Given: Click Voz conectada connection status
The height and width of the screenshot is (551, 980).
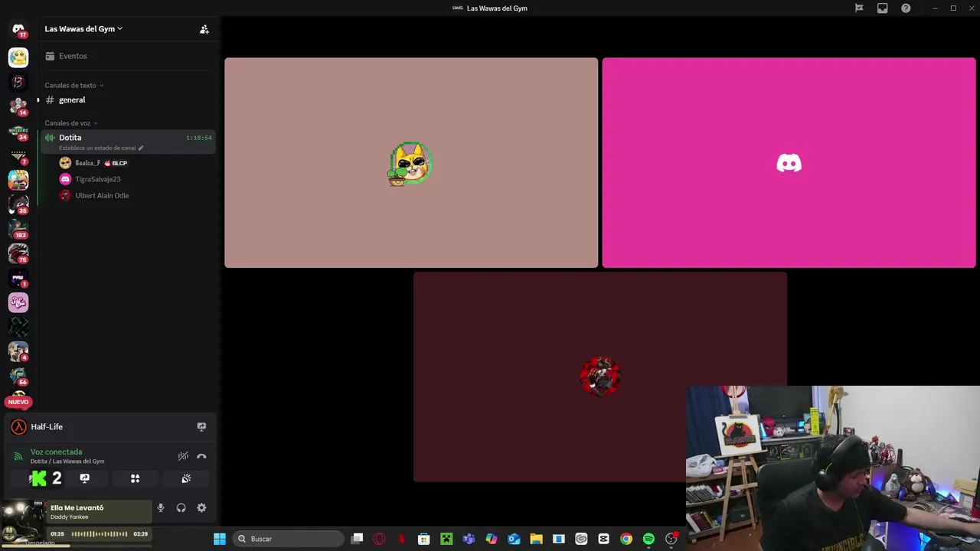Looking at the screenshot, I should click(x=56, y=452).
